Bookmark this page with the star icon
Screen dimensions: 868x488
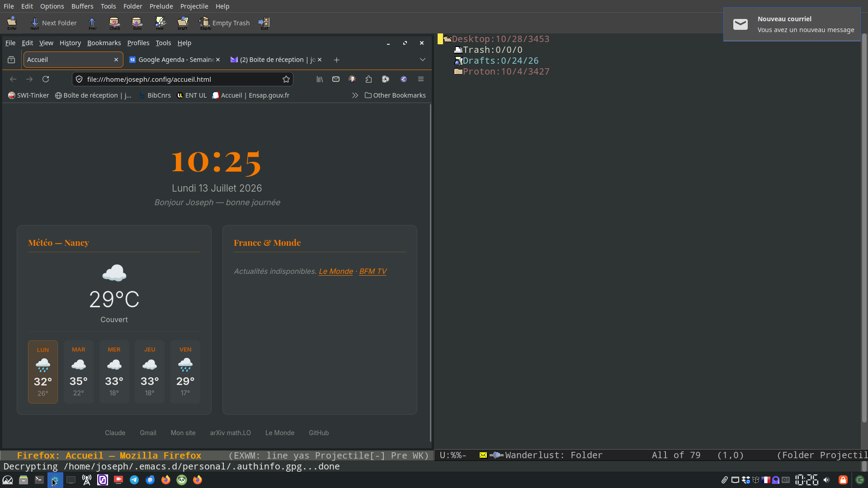(x=286, y=79)
